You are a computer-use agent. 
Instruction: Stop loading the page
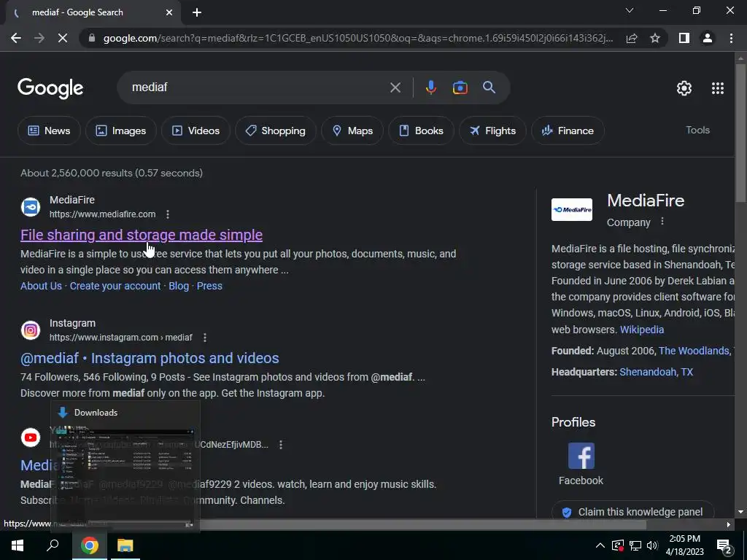click(63, 38)
